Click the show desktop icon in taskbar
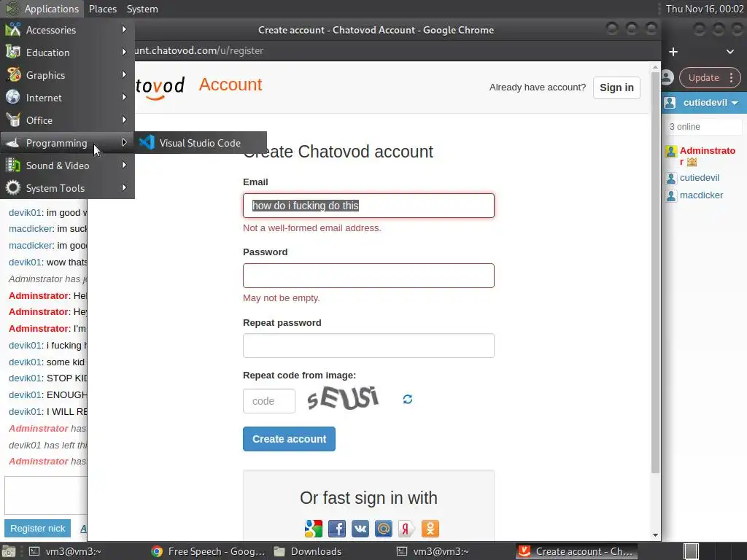Image resolution: width=747 pixels, height=560 pixels. point(9,551)
